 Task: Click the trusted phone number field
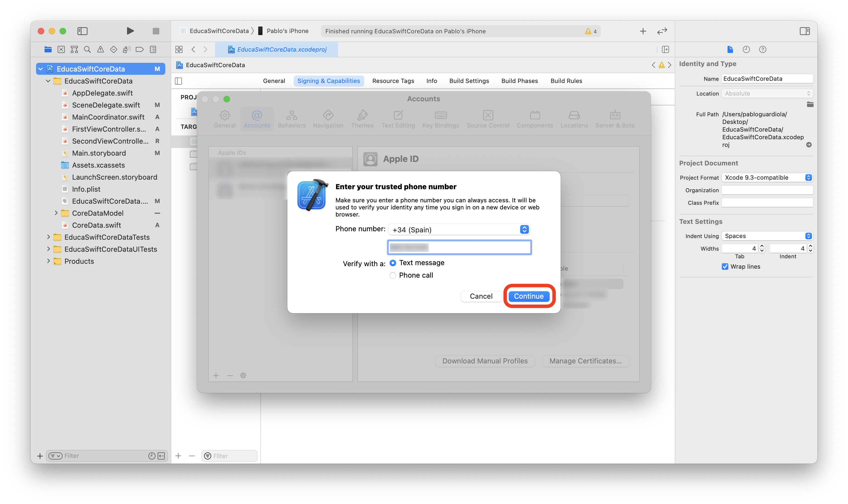point(459,248)
